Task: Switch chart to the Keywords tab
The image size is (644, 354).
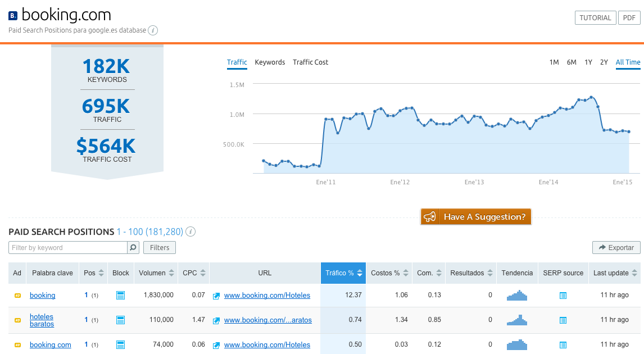Action: coord(270,62)
